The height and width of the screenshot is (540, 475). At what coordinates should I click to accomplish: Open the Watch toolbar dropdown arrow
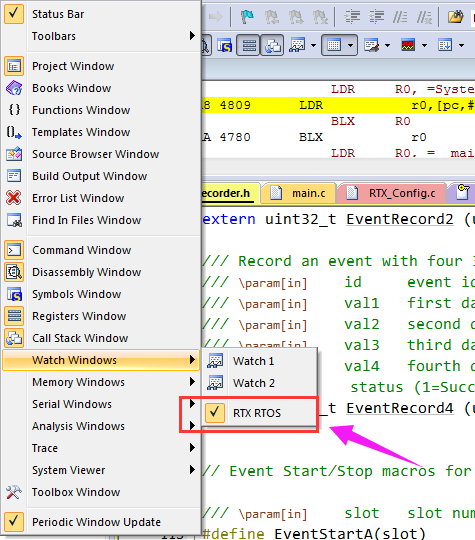(313, 45)
